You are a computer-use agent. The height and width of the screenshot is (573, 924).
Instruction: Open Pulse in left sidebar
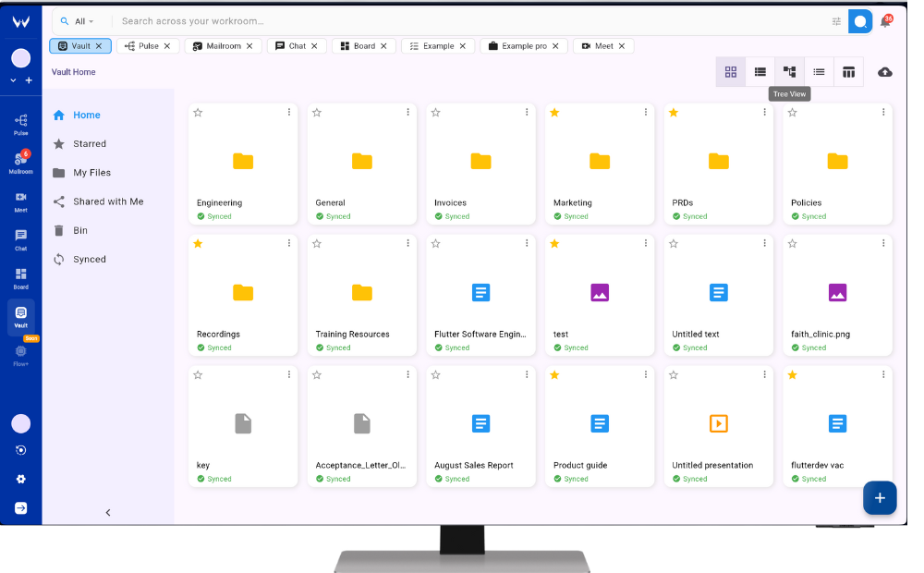point(20,124)
